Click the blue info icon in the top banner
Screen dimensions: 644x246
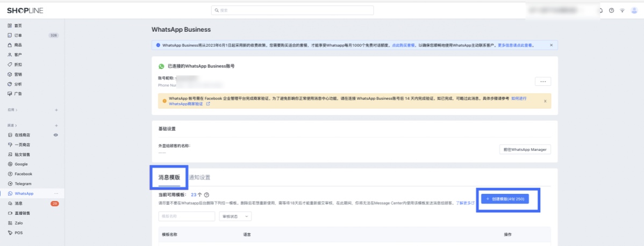tap(158, 45)
